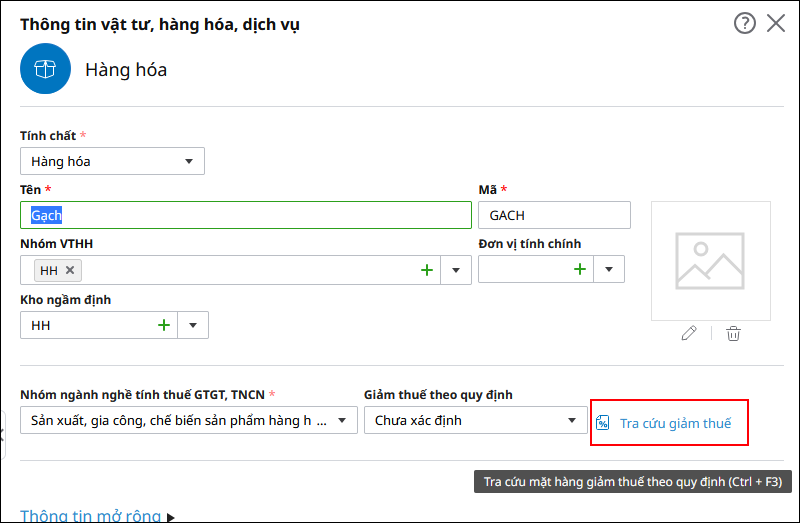
Task: Open the Tính chất dropdown
Action: coord(112,161)
